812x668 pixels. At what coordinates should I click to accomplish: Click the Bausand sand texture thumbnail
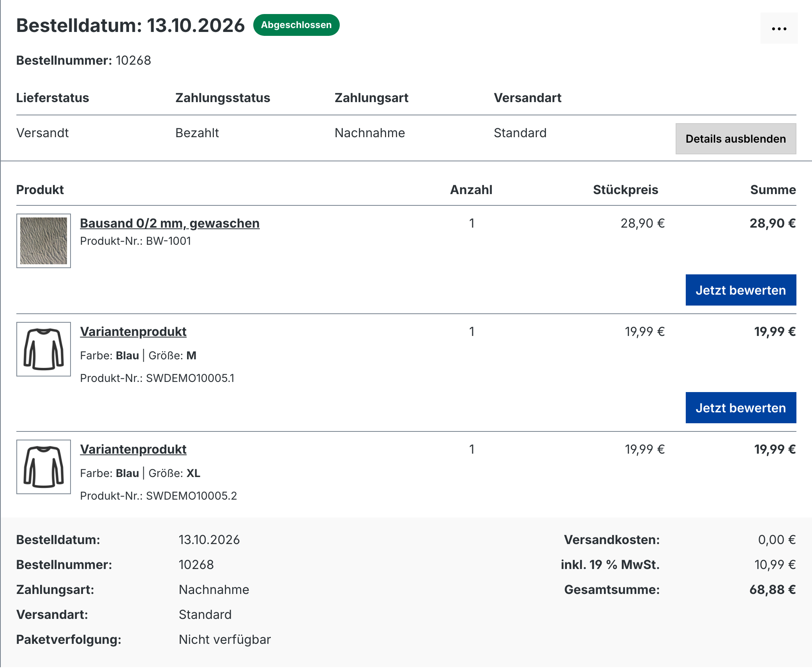44,241
